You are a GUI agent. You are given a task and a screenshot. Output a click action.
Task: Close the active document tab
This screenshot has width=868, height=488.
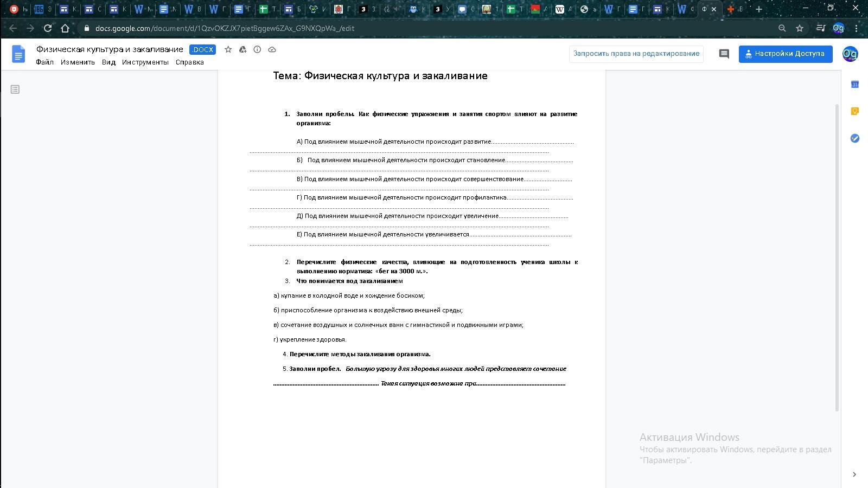[714, 9]
